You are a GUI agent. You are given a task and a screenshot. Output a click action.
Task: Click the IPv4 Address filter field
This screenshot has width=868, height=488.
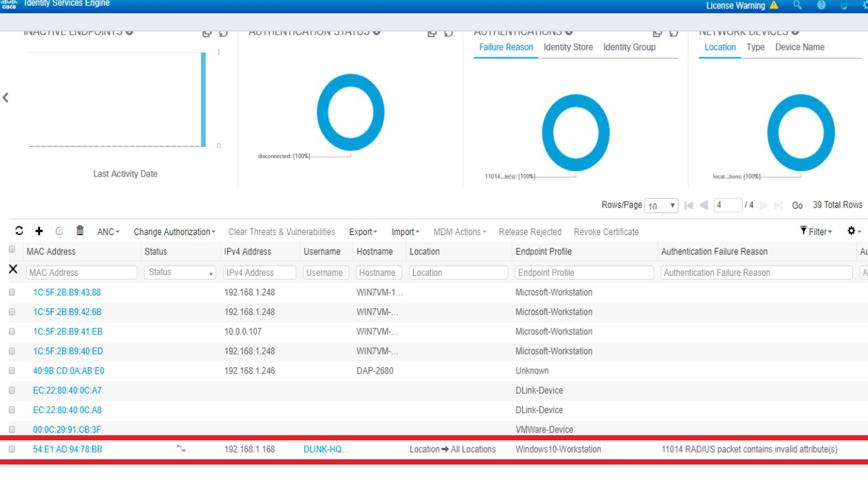click(x=260, y=273)
